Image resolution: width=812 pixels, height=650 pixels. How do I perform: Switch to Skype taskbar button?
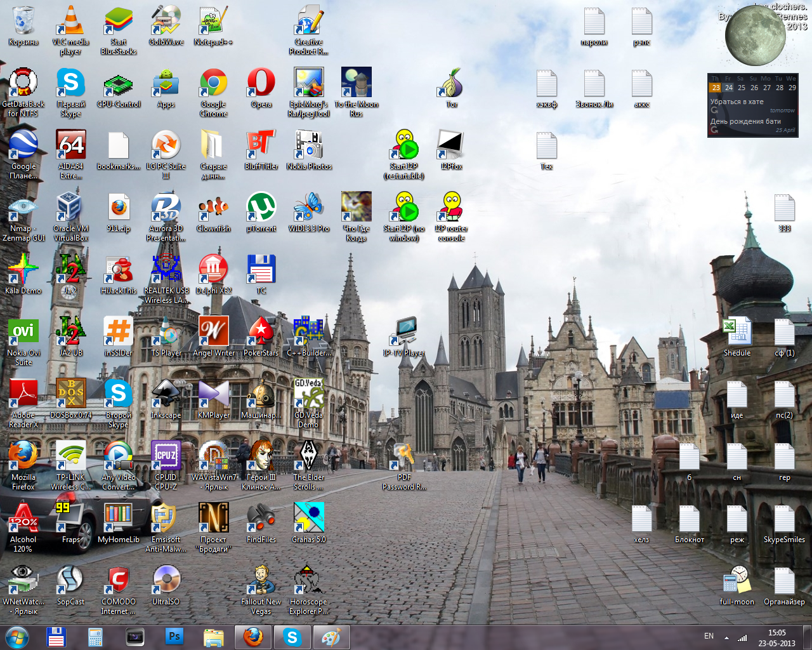click(x=292, y=637)
